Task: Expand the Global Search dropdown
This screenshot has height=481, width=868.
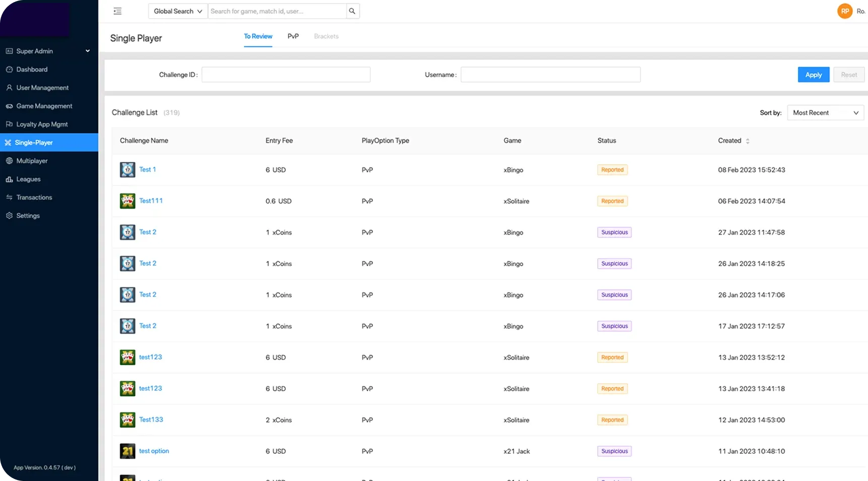Action: point(177,11)
